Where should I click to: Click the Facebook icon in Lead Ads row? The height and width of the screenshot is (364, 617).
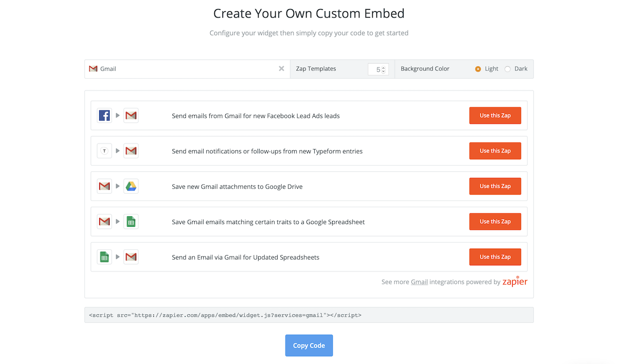pos(104,116)
